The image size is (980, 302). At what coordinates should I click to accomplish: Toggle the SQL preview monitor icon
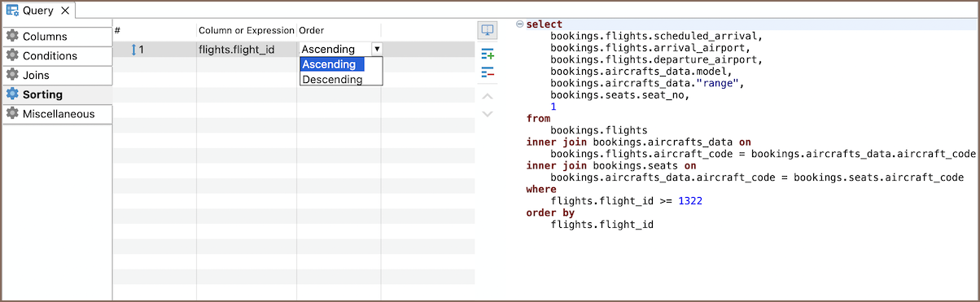click(488, 31)
